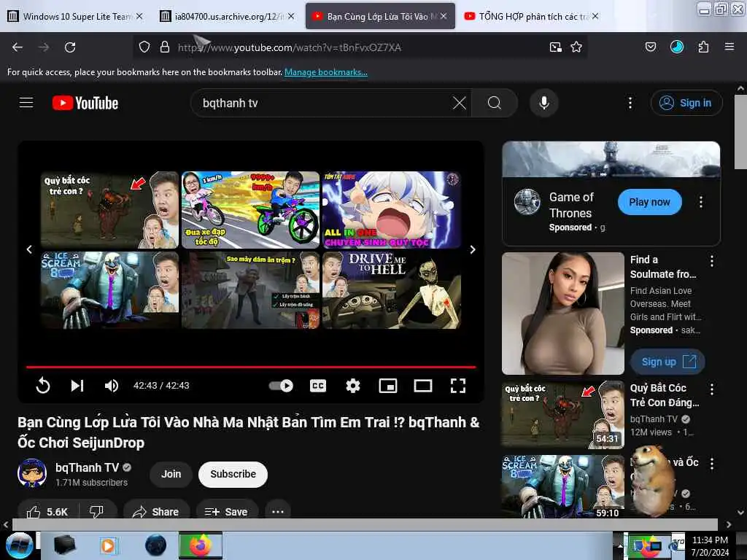Mute the video volume

[111, 385]
